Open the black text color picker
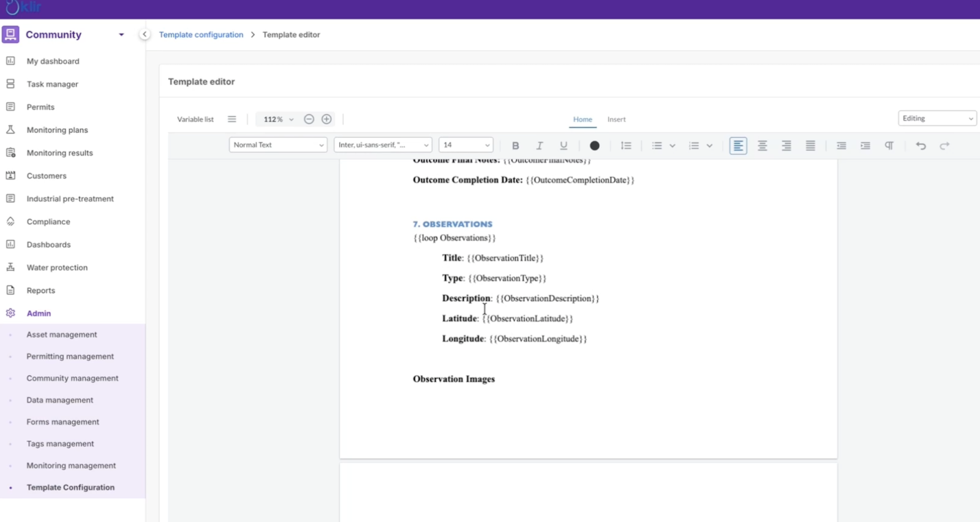Image resolution: width=980 pixels, height=522 pixels. pos(594,146)
